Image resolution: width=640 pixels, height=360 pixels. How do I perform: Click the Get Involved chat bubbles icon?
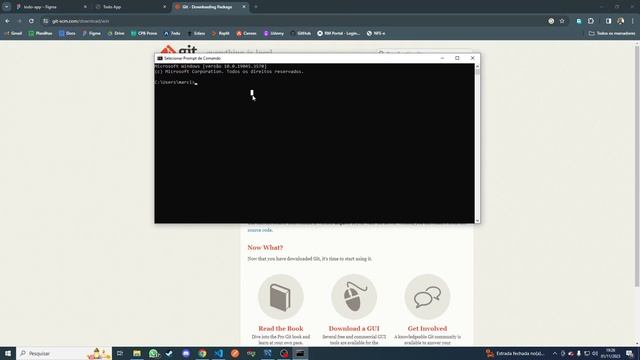[x=427, y=297]
